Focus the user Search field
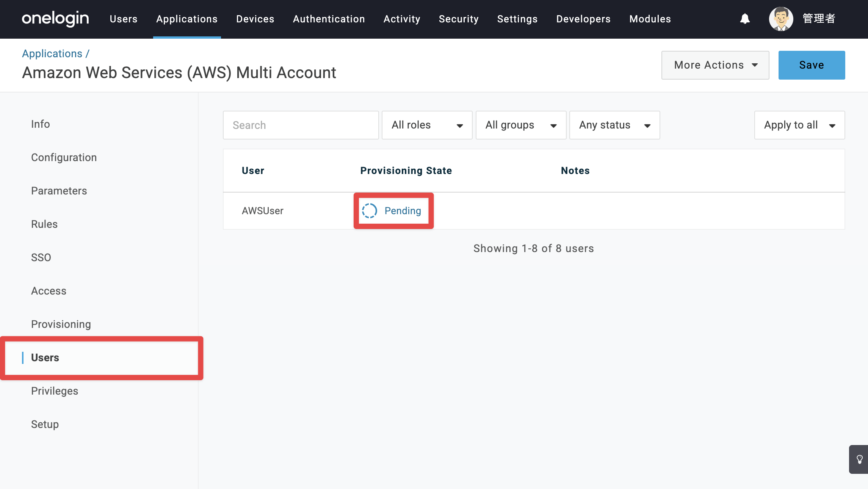 coord(301,125)
